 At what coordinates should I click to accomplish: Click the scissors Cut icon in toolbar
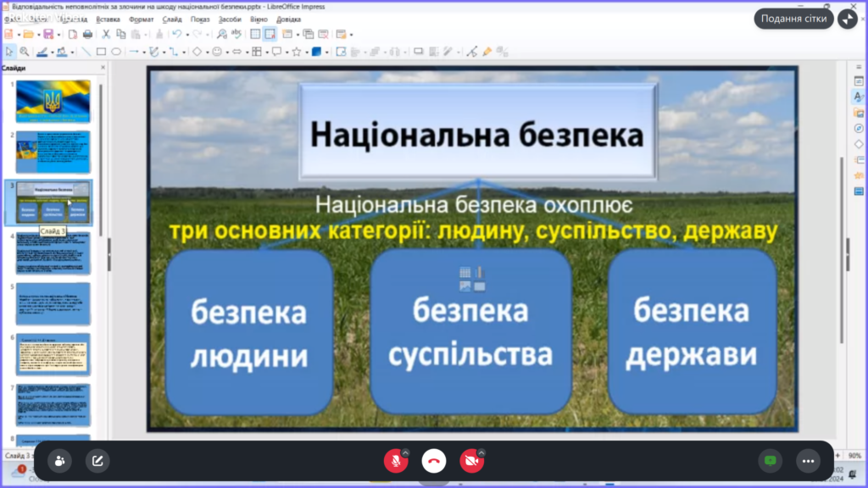pyautogui.click(x=106, y=35)
